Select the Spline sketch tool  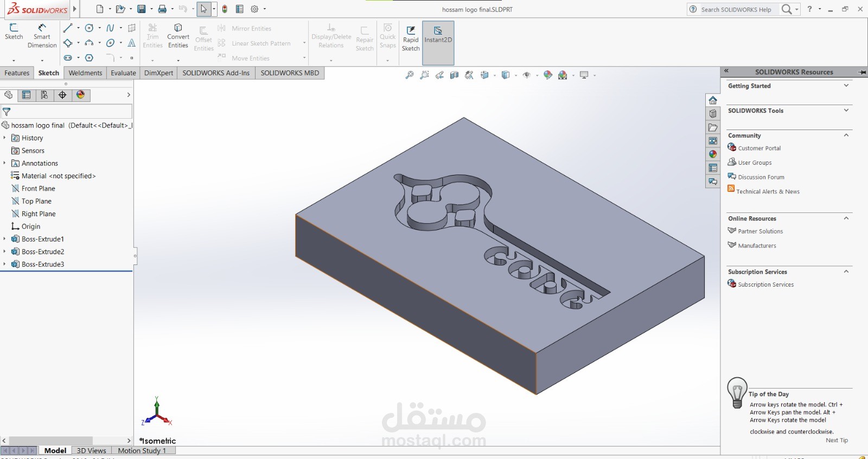pyautogui.click(x=110, y=28)
